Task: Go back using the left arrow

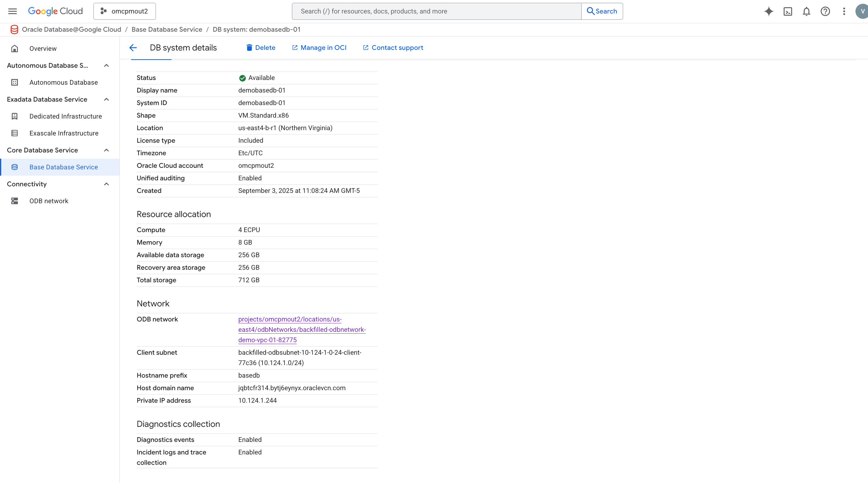Action: point(133,48)
